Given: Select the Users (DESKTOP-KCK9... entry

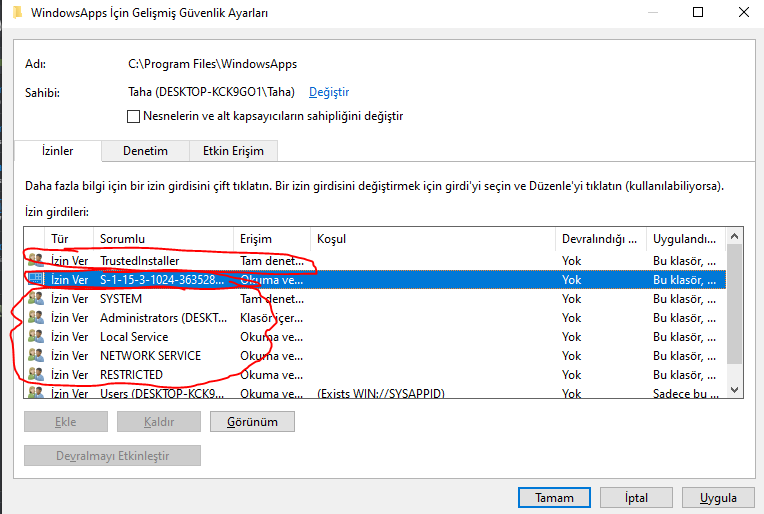Looking at the screenshot, I should [375, 392].
